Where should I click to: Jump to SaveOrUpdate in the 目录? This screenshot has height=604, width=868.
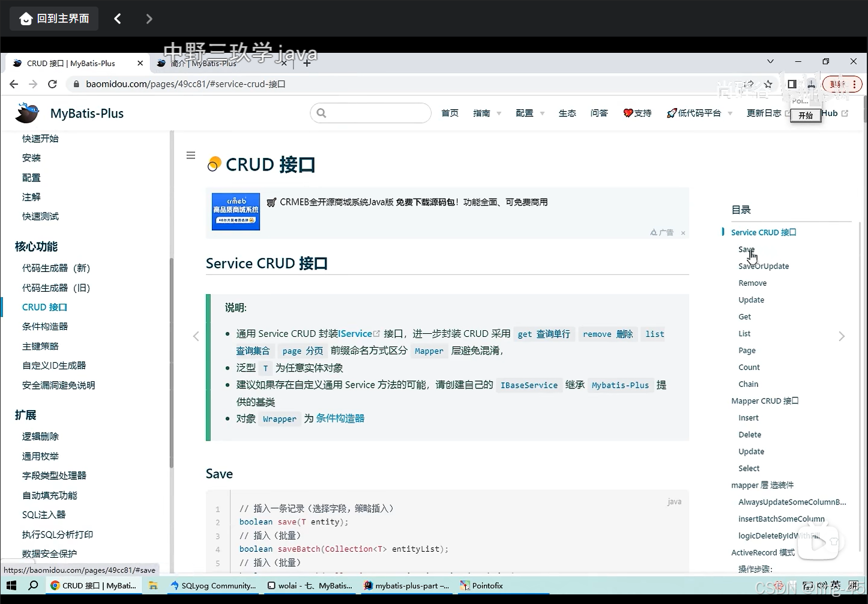point(764,266)
